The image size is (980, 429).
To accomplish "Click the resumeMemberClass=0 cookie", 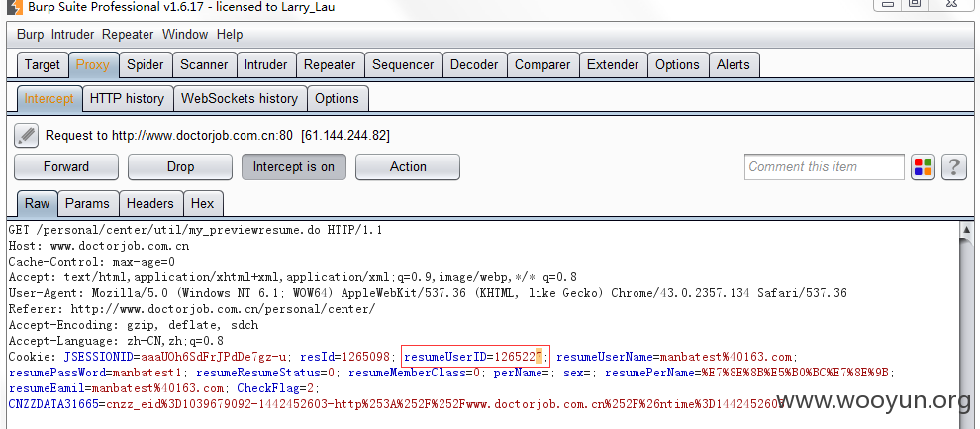I will [415, 373].
